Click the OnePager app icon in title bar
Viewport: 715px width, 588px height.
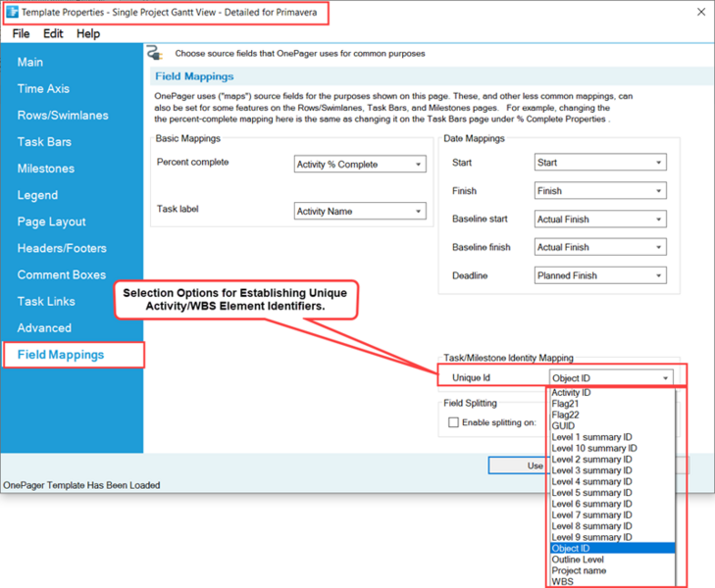(13, 13)
